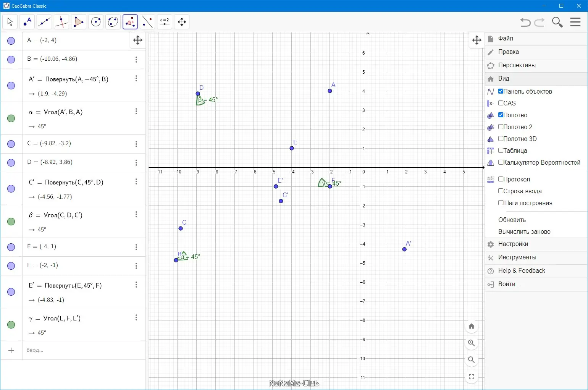Select the Move Graphics View tool
Screen dimensions: 588x390
point(182,22)
